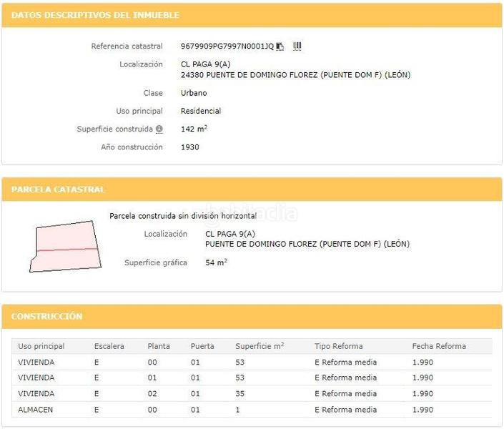Open the Superficie construida info icon
The image size is (504, 429).
pos(159,129)
